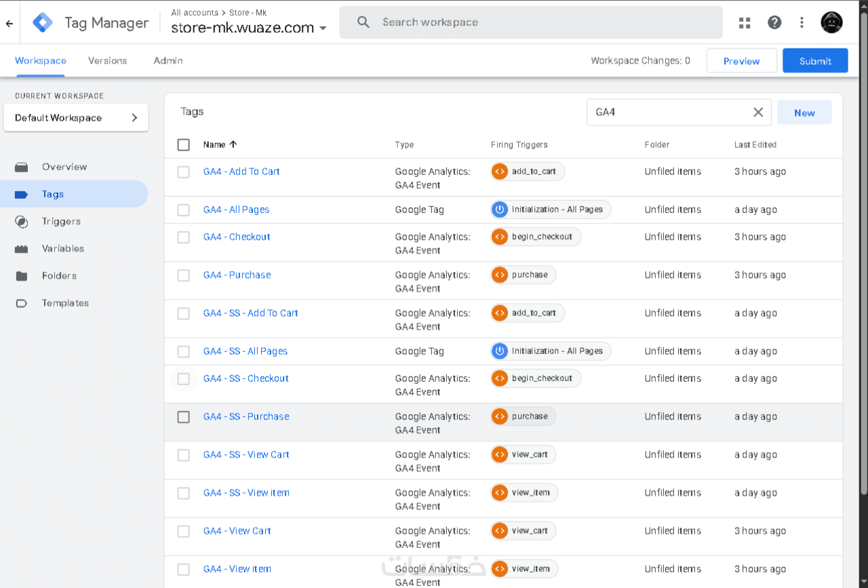The height and width of the screenshot is (588, 868).
Task: Click purchase trigger chip for GA4 - SS - Purchase
Action: click(x=523, y=416)
